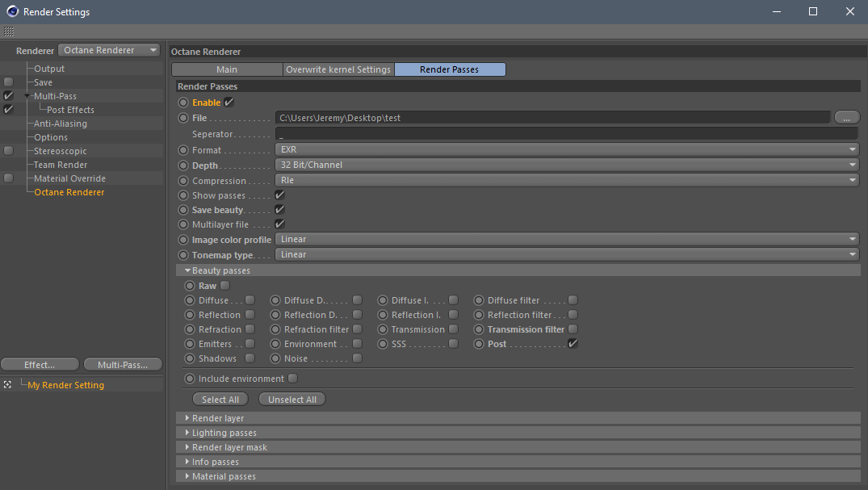The image size is (868, 490).
Task: Click the Enable animation circle icon
Action: point(183,103)
